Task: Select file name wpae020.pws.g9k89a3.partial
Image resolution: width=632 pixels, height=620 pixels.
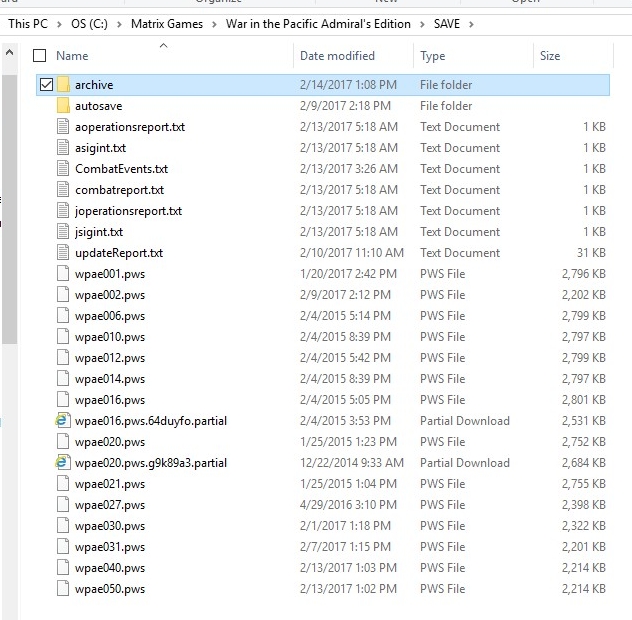Action: tap(151, 463)
